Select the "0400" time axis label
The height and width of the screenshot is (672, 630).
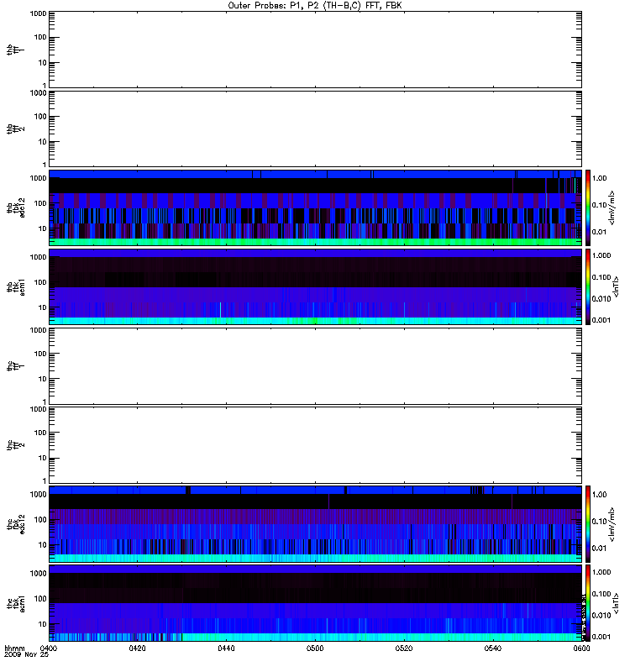click(49, 648)
